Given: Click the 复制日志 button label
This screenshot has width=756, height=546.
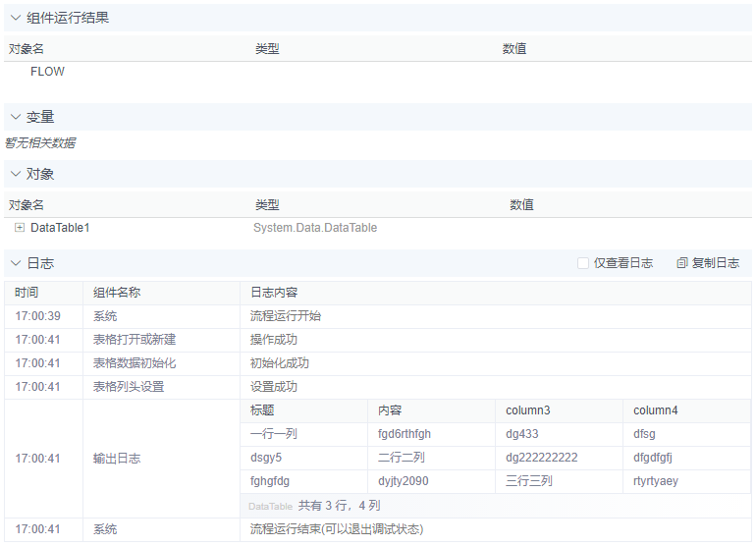Looking at the screenshot, I should (716, 263).
